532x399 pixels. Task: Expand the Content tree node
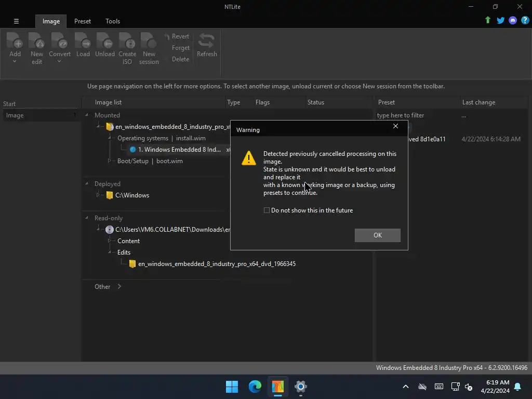pos(109,241)
